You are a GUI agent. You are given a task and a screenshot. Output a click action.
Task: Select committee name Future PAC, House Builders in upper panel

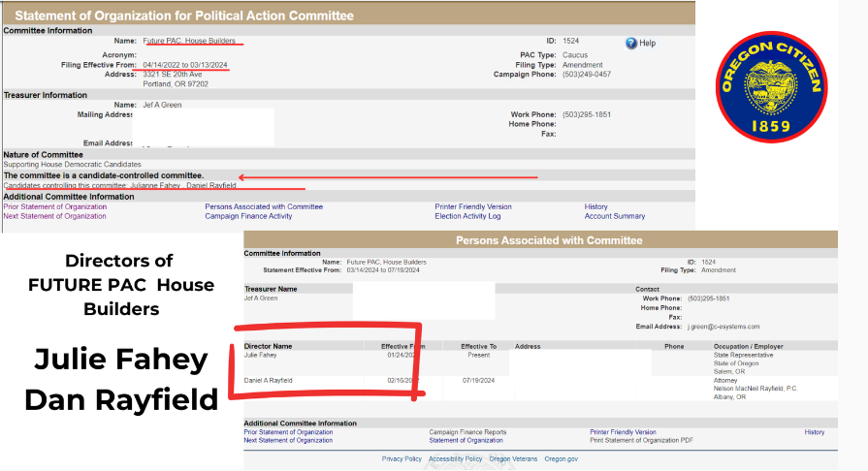189,41
